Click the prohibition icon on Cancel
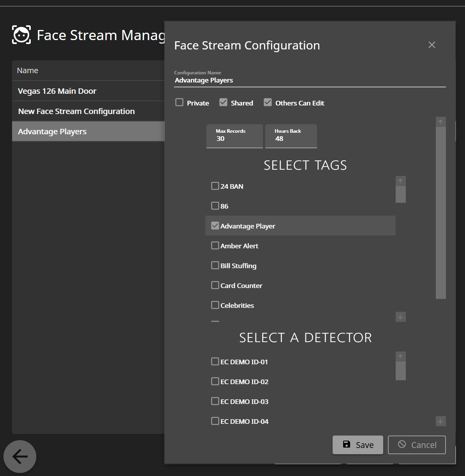Screen dimensions: 465x476 pyautogui.click(x=403, y=444)
